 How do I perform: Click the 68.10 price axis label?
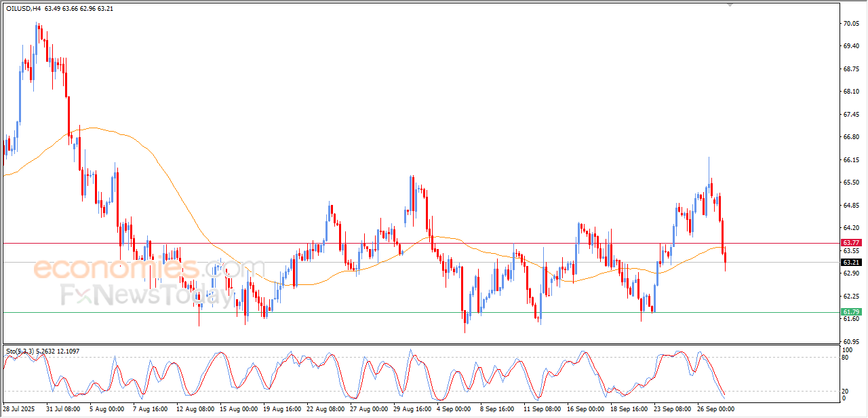click(852, 92)
